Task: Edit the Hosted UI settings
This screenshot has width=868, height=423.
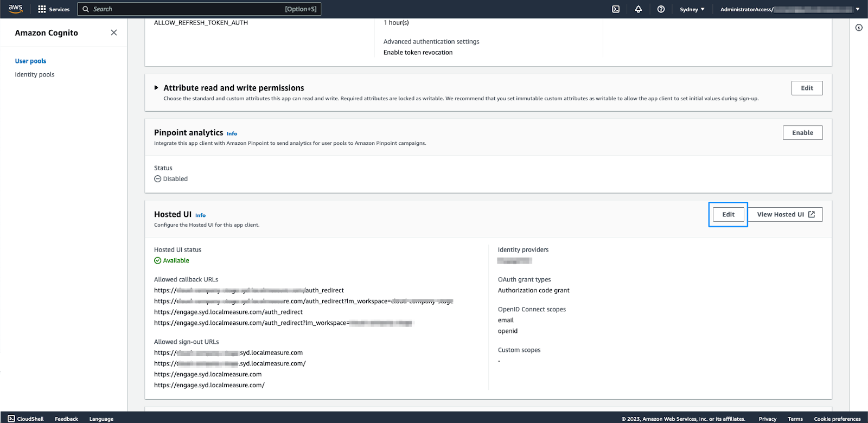Action: 729,215
